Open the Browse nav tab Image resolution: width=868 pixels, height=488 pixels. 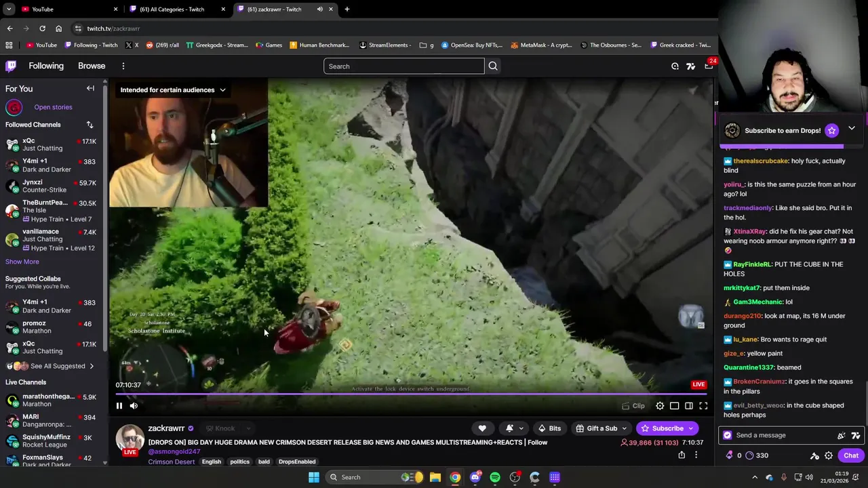click(92, 66)
